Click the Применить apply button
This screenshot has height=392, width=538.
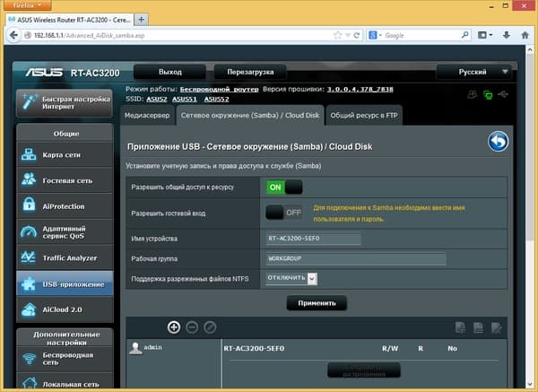[317, 303]
